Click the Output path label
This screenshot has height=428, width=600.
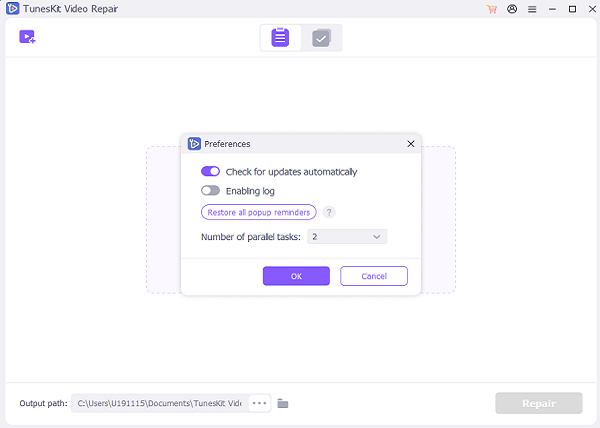point(43,404)
